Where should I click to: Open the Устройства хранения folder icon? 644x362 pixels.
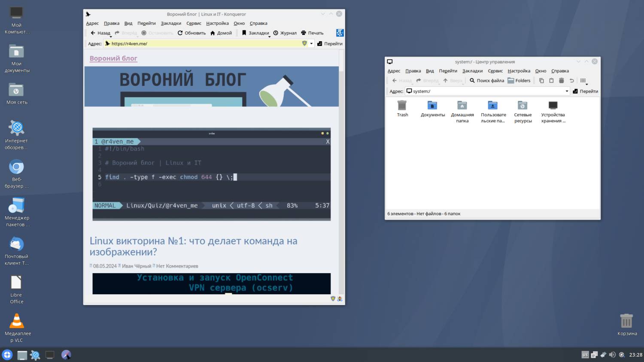553,106
